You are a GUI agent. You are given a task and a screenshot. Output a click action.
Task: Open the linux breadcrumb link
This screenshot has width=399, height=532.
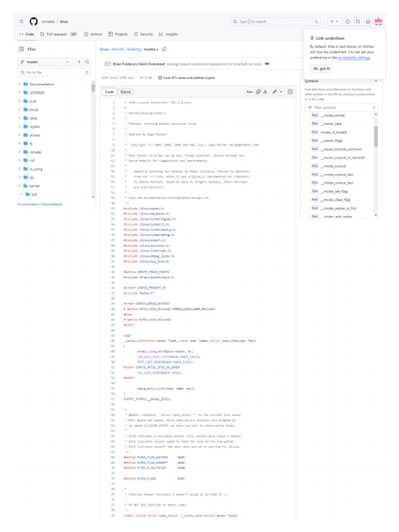[x=104, y=49]
